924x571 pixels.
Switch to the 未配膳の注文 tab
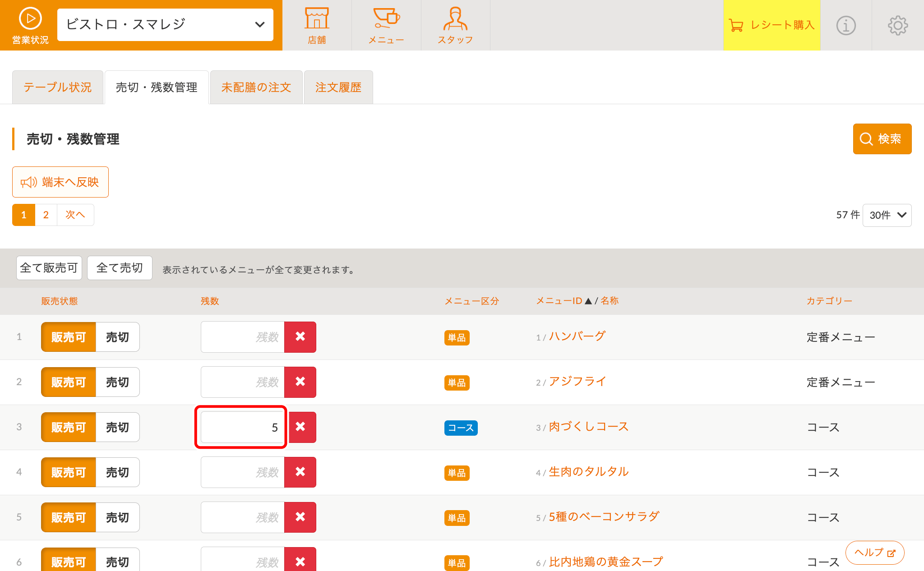(256, 87)
